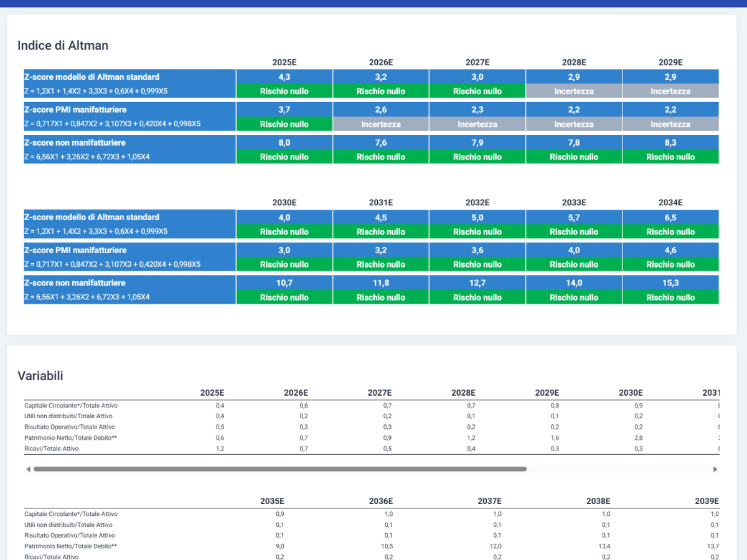747x560 pixels.
Task: Click the Variabili section heading
Action: (x=40, y=375)
